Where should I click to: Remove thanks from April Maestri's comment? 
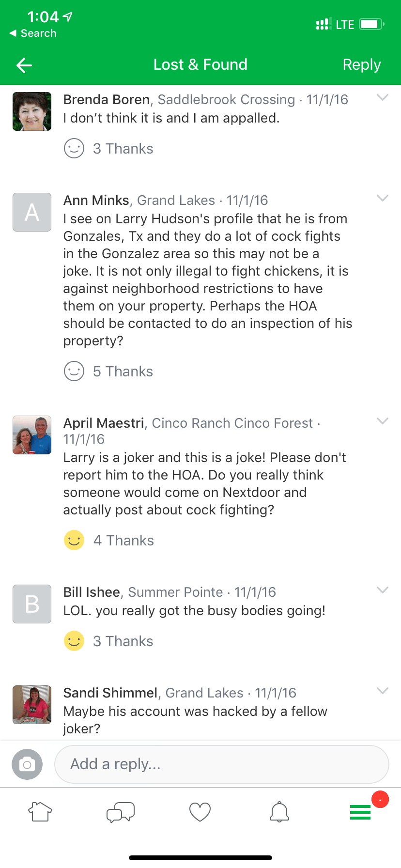pos(74,540)
